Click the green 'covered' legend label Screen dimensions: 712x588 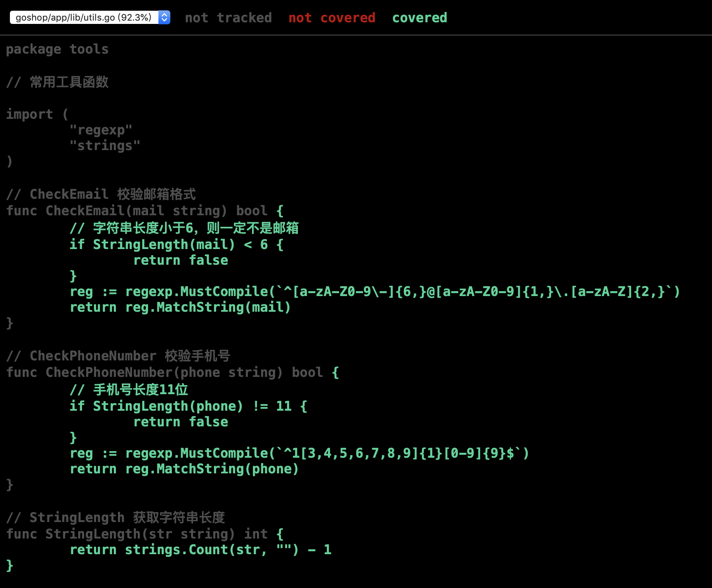click(x=420, y=18)
